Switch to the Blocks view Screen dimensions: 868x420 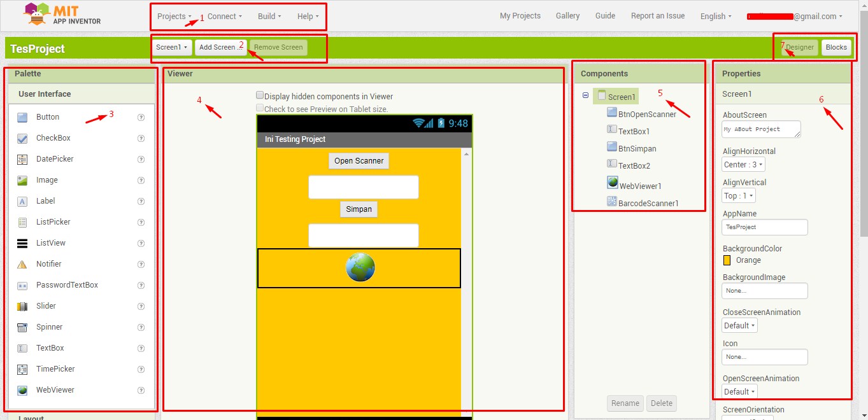pyautogui.click(x=836, y=46)
